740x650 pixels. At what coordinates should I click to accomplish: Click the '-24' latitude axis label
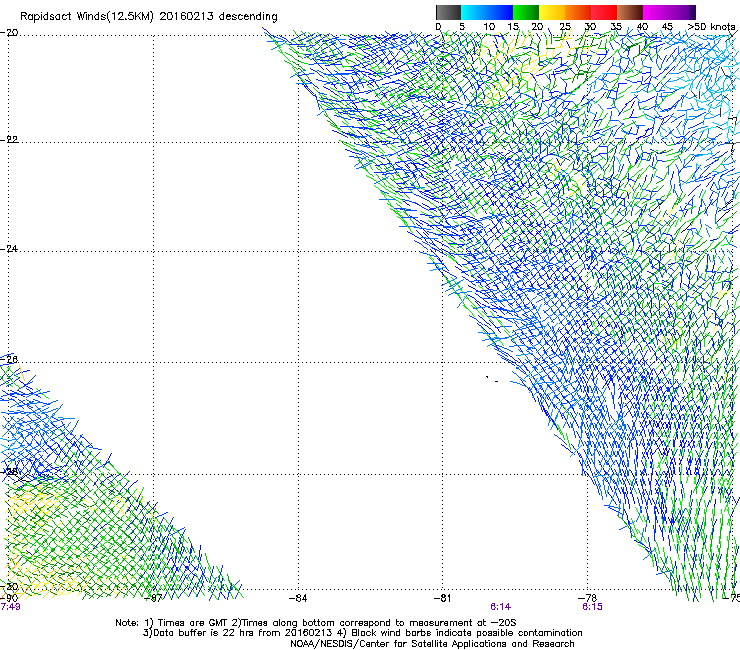(9, 248)
